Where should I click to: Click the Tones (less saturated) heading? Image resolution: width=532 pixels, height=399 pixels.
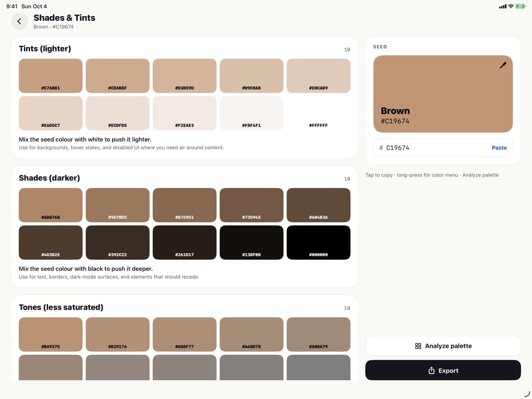pos(61,307)
